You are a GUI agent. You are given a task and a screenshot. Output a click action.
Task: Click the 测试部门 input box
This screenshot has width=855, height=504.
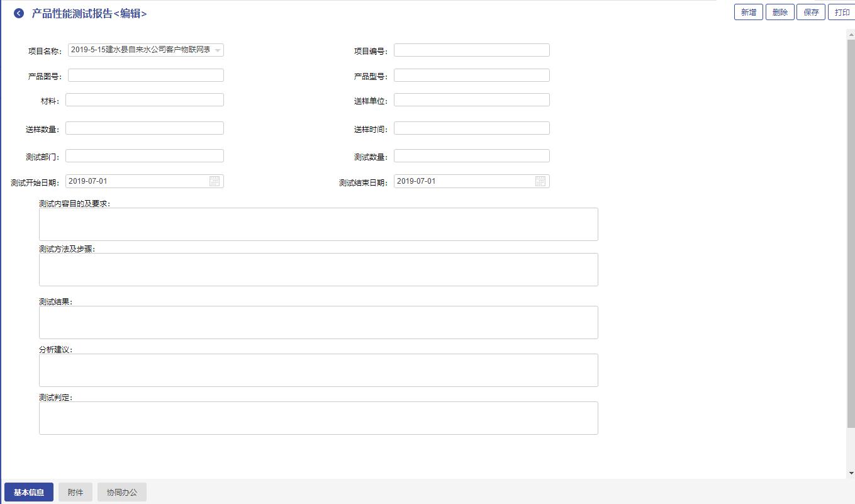(144, 156)
